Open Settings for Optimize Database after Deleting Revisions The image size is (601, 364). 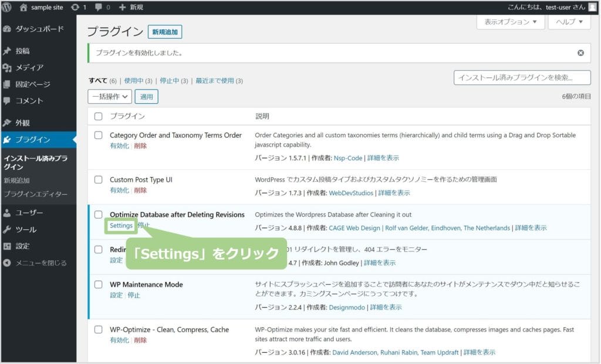pos(121,226)
